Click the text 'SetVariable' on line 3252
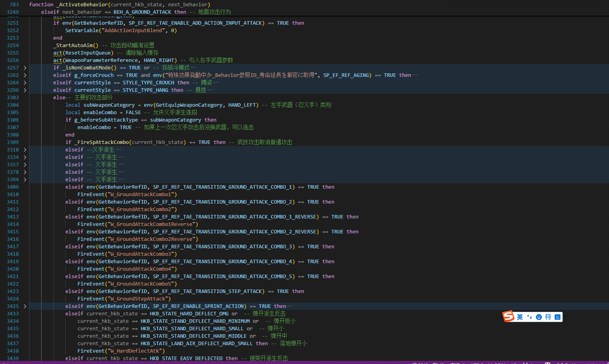 pos(82,30)
